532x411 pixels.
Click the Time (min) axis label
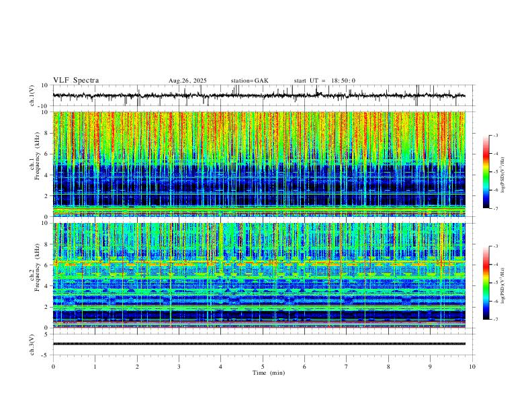(x=269, y=373)
